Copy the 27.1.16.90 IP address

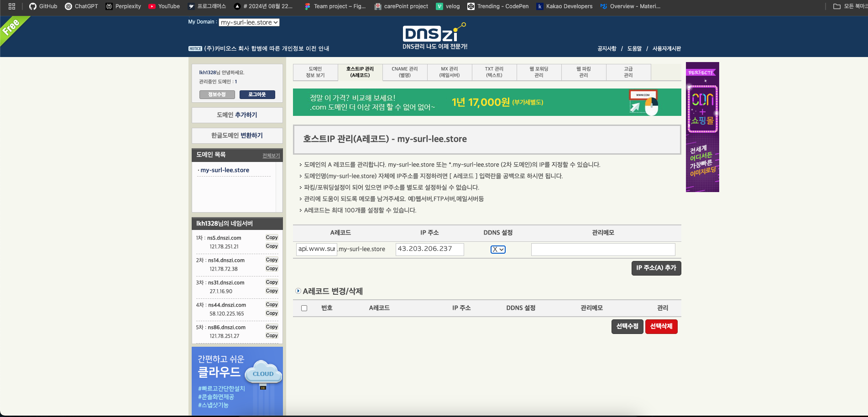click(272, 291)
